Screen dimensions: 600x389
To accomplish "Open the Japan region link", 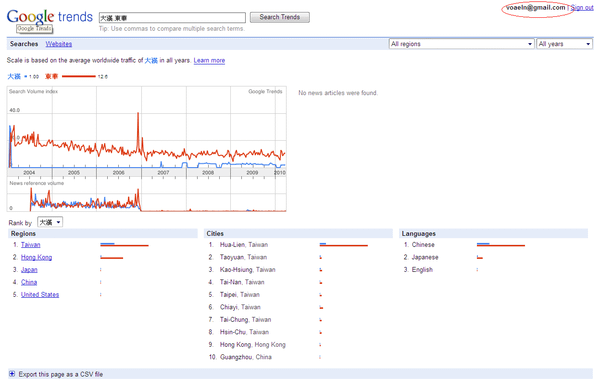I will [x=29, y=270].
